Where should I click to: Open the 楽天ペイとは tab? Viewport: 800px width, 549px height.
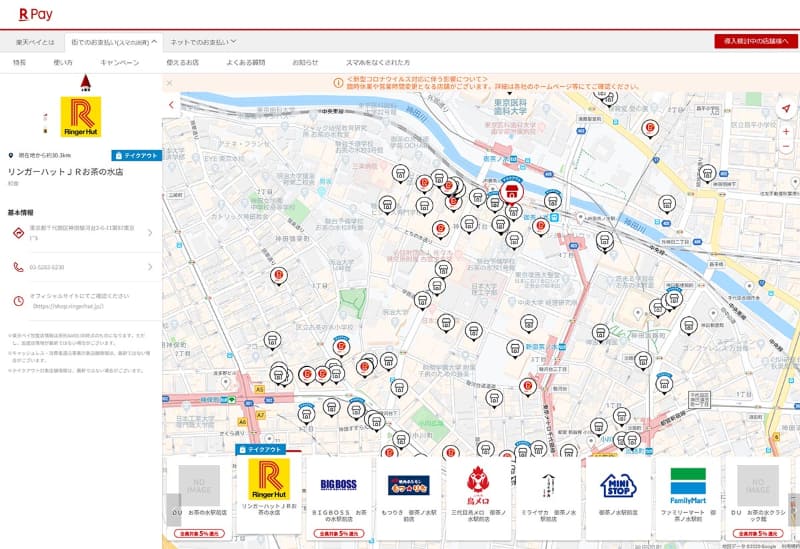tap(35, 42)
